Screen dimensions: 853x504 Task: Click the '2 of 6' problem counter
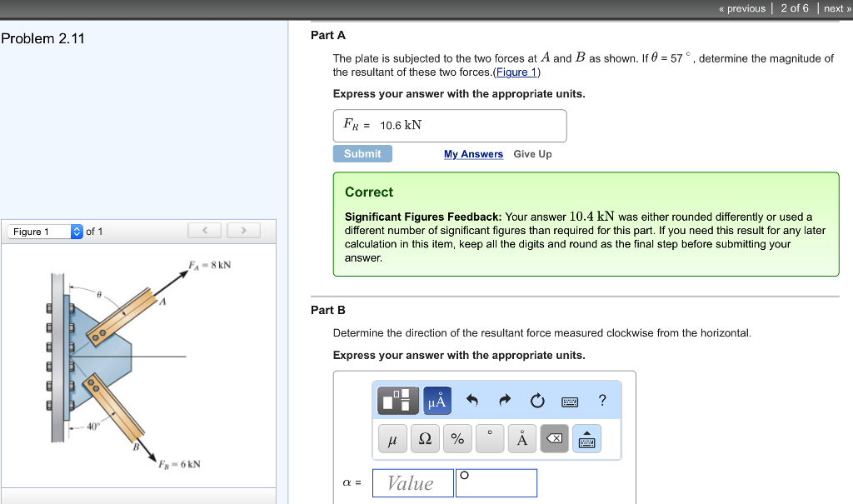coord(795,8)
